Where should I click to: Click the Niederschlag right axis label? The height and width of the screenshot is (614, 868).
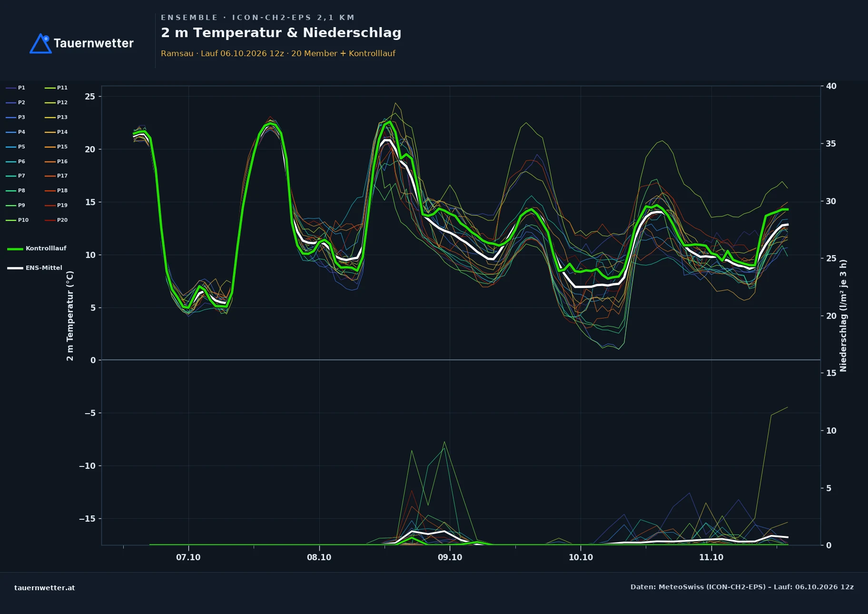(844, 316)
